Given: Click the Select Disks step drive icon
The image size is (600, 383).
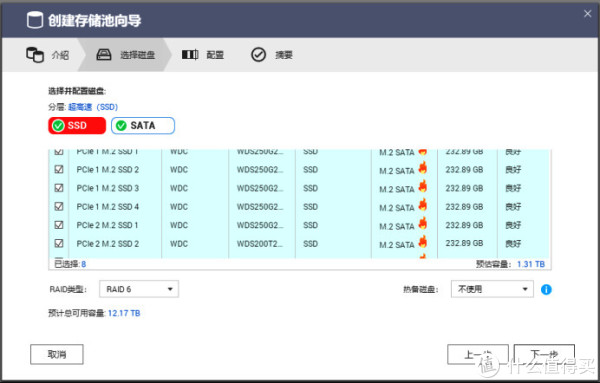Looking at the screenshot, I should (x=104, y=55).
